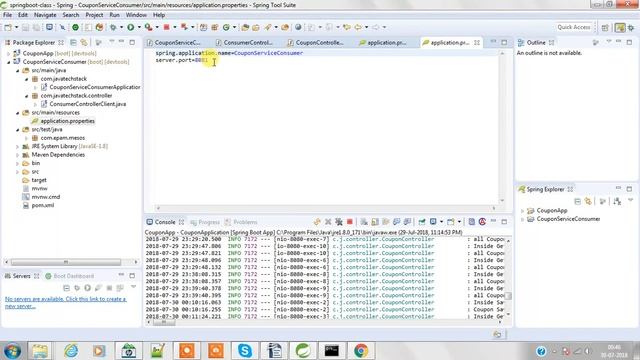Image resolution: width=640 pixels, height=360 pixels.
Task: Collapse the src/main/resources folder
Action: [x=18, y=113]
